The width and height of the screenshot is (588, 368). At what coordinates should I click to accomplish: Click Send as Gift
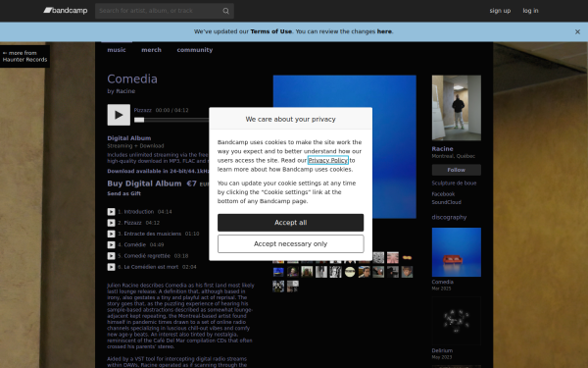coord(124,193)
